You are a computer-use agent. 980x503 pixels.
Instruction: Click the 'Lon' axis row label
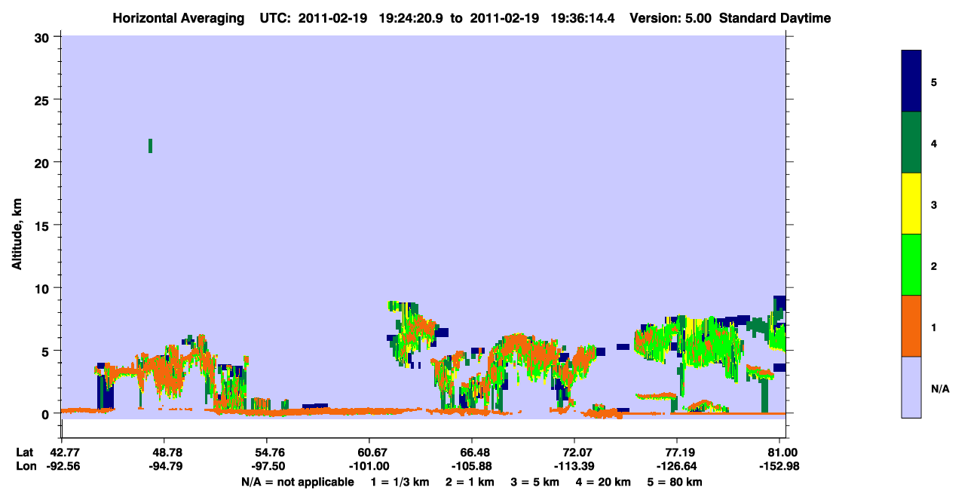tap(25, 465)
